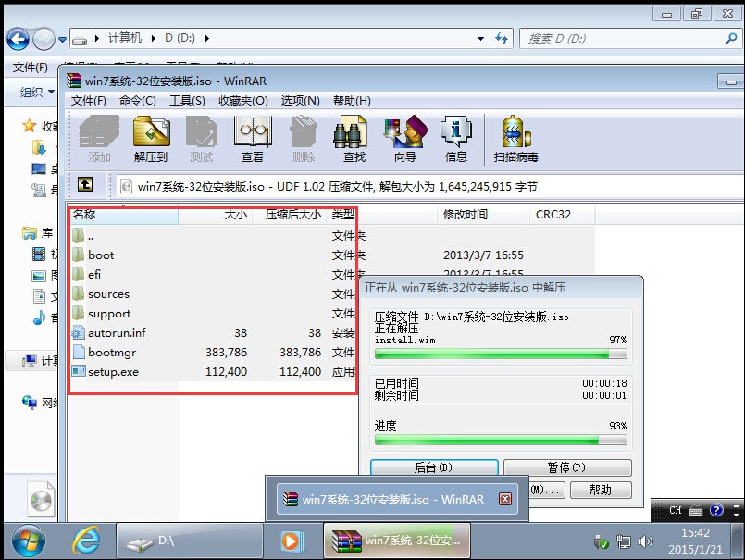Select the boot folder icon in the list
This screenshot has width=745, height=560.
[79, 255]
